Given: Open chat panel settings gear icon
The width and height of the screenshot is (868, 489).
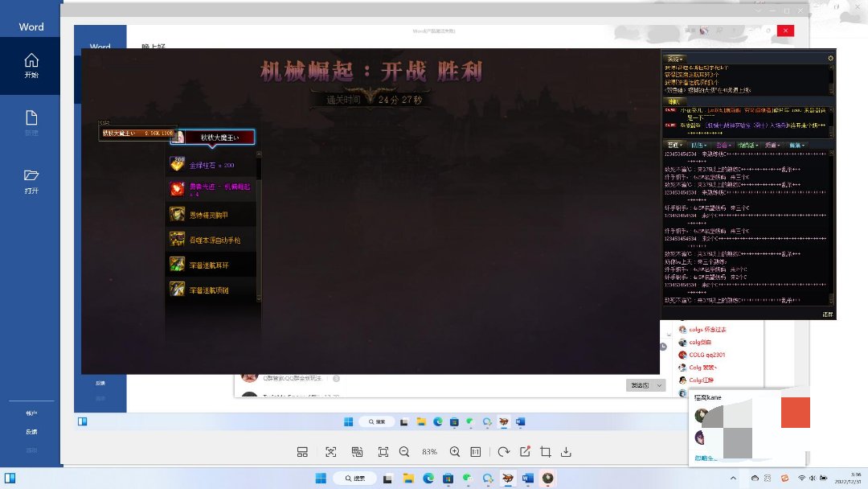Looking at the screenshot, I should [830, 58].
